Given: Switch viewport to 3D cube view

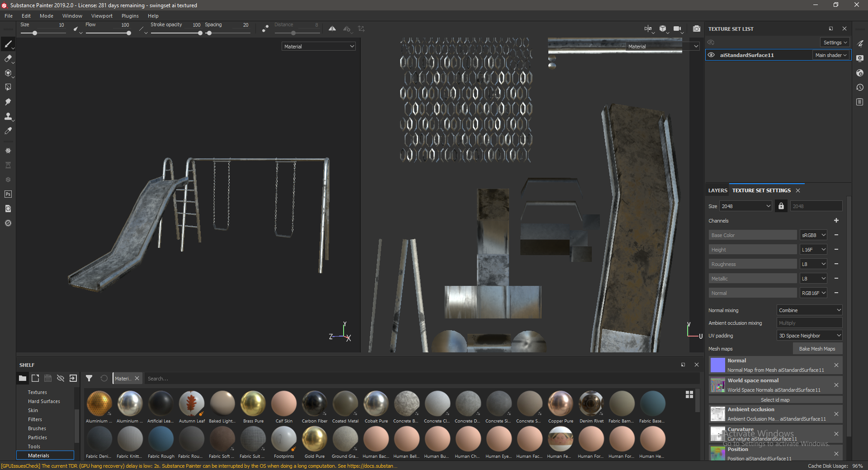Looking at the screenshot, I should coord(663,28).
